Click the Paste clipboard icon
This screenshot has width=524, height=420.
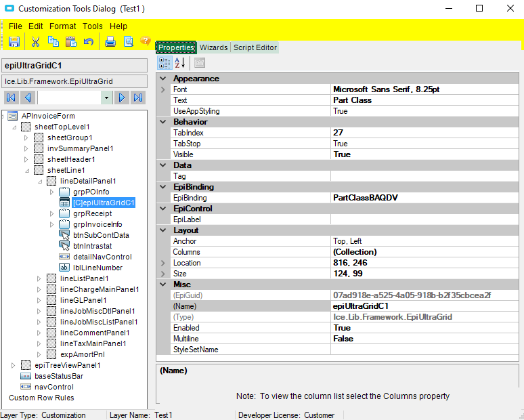(71, 42)
